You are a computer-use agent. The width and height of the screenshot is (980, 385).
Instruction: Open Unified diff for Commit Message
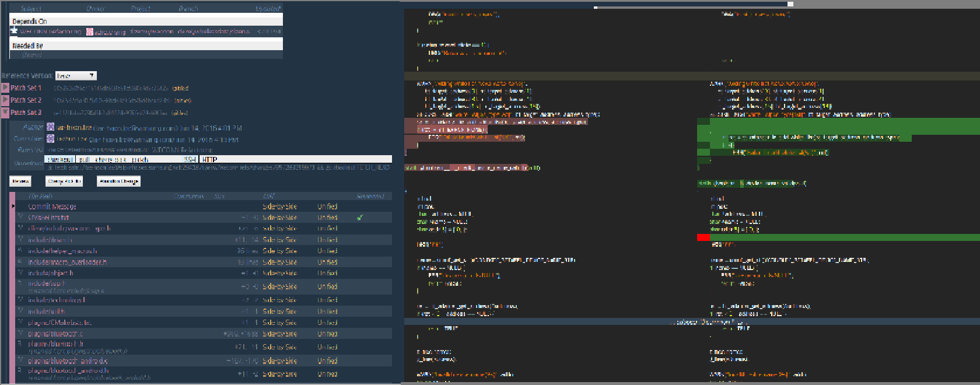pyautogui.click(x=327, y=206)
